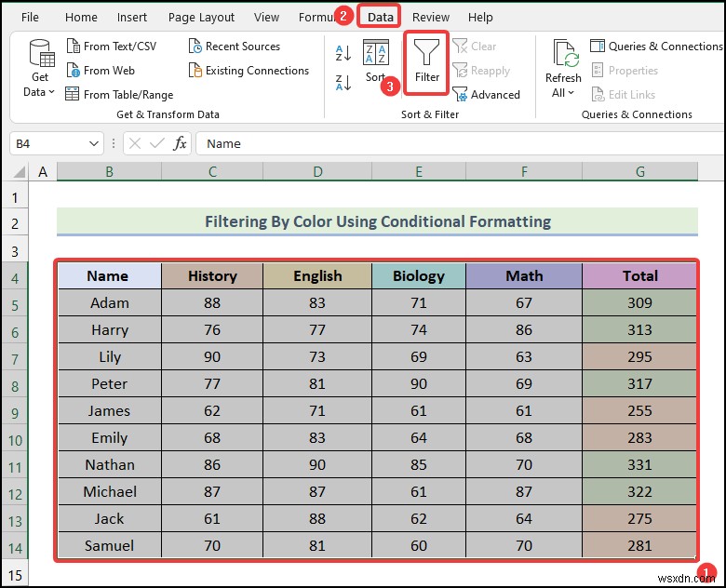Select cell containing Samuel
Screen dimensions: 726x588
click(x=109, y=546)
